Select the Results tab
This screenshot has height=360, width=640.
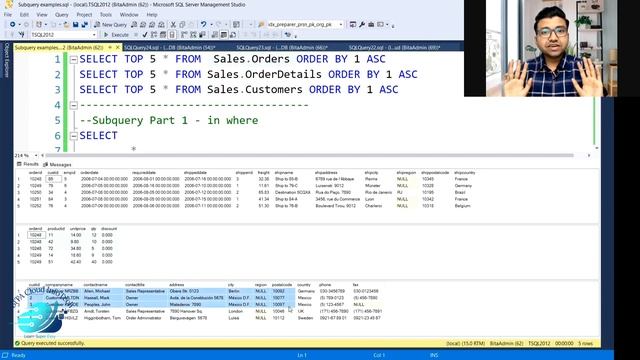[28, 164]
